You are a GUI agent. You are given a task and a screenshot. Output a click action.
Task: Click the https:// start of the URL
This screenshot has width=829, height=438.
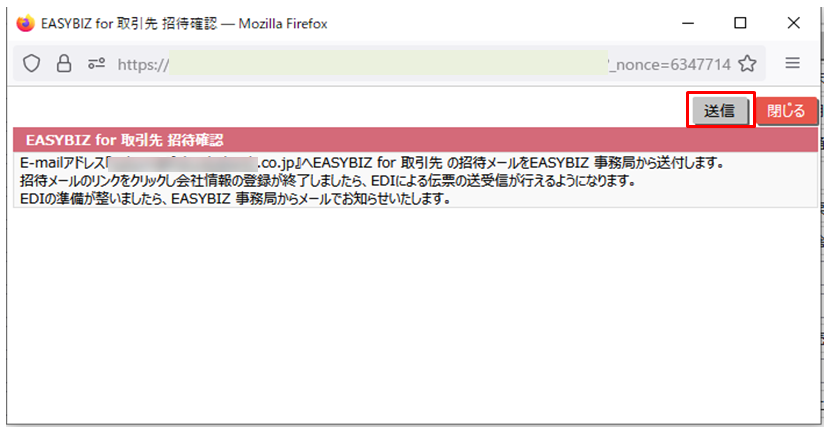(x=142, y=65)
